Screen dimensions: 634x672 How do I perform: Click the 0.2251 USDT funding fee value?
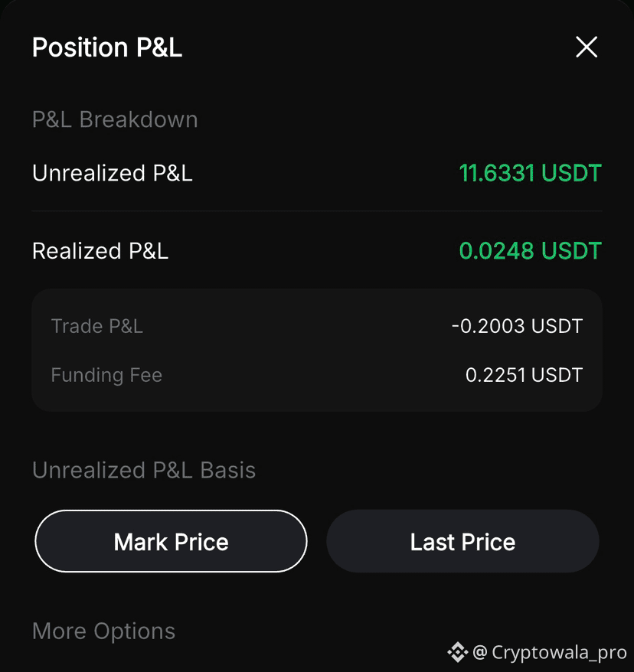point(524,375)
